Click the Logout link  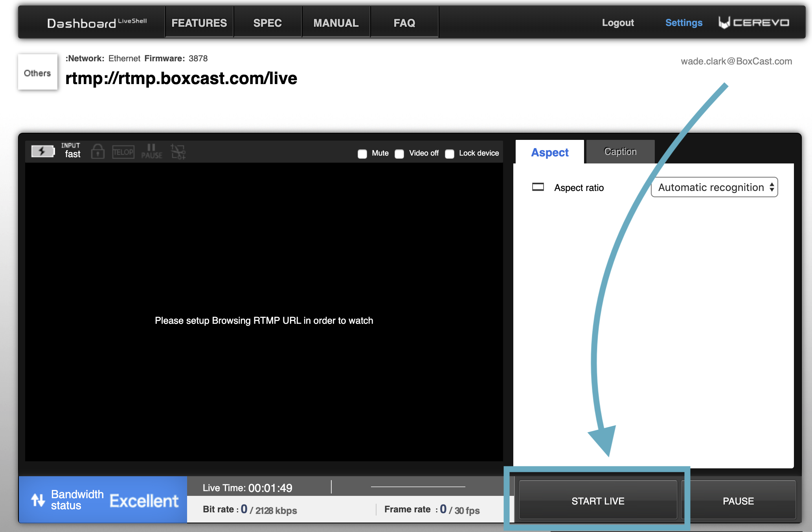617,23
